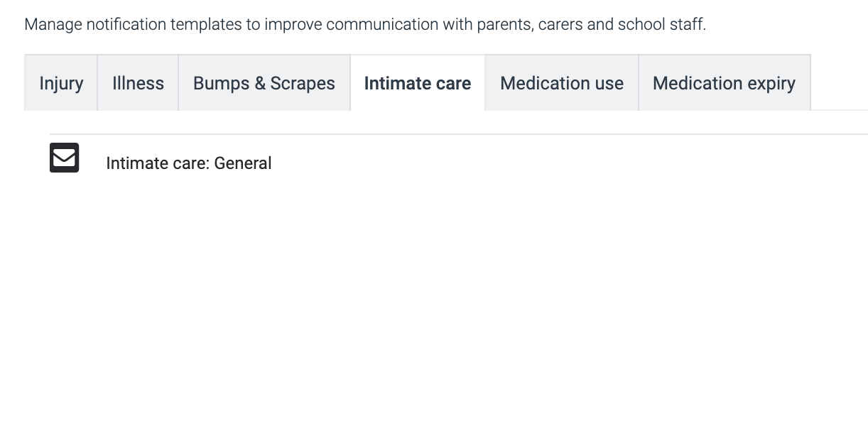Display Medication expiry notification templates

pos(724,83)
